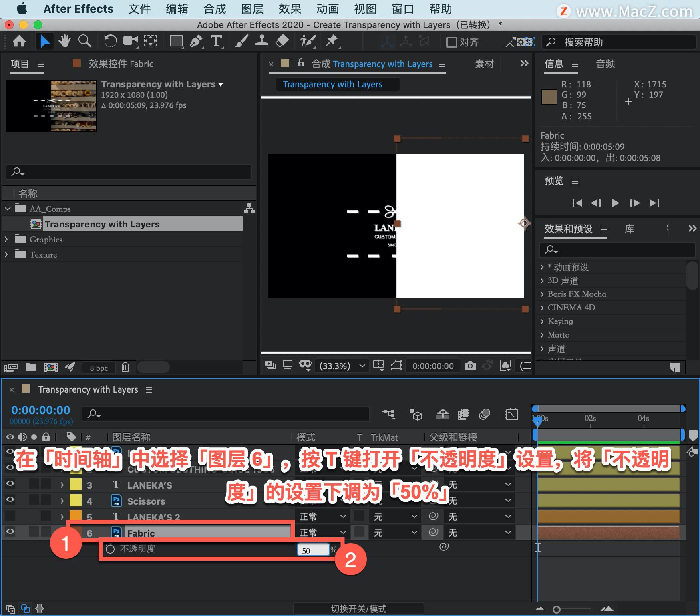Expand the Scissors layer properties

coord(62,501)
